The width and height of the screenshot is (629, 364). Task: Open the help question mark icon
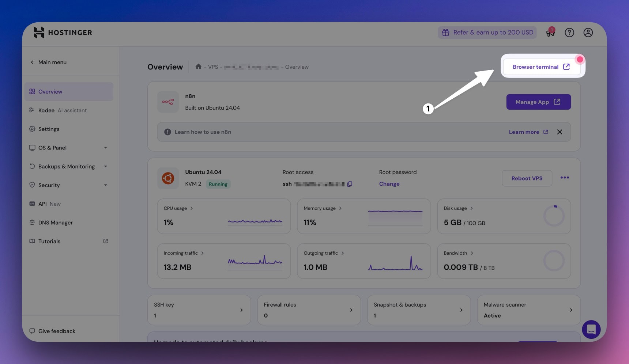point(569,33)
